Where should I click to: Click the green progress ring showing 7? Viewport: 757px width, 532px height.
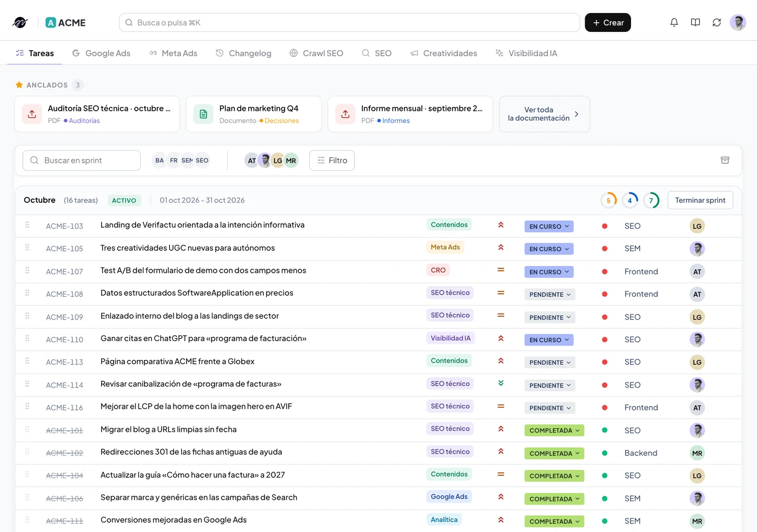click(651, 201)
